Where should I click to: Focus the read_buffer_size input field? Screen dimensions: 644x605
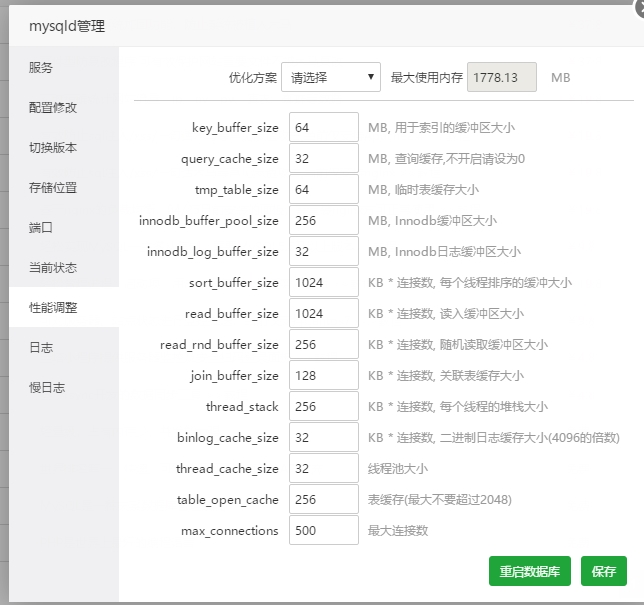click(x=324, y=313)
